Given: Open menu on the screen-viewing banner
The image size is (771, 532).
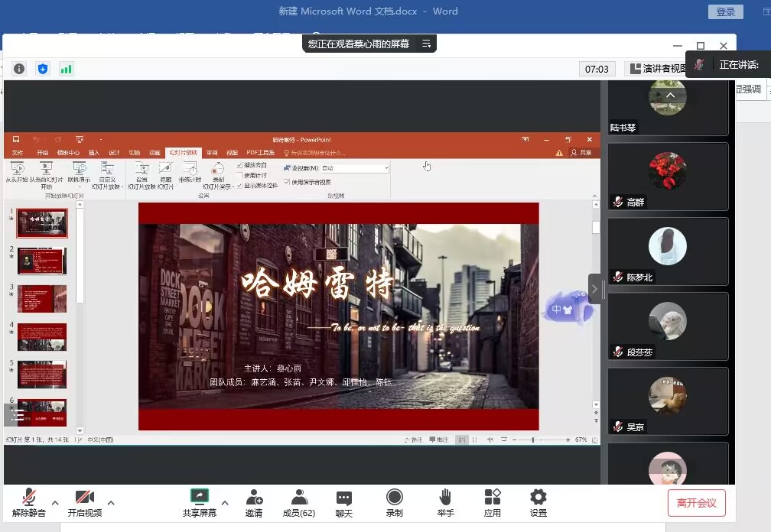Looking at the screenshot, I should click(426, 44).
